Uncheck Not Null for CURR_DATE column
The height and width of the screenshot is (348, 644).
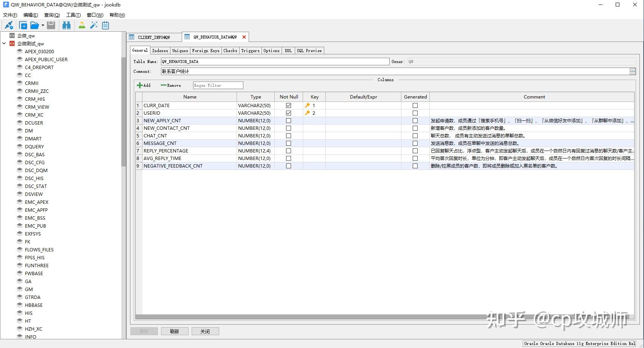tap(288, 105)
